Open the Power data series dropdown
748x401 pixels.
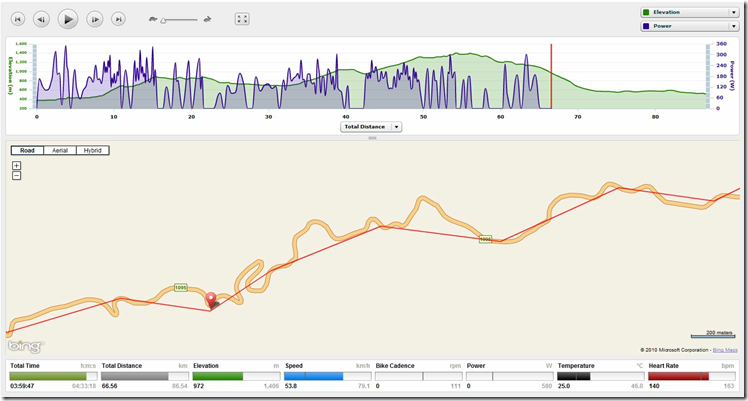[689, 26]
